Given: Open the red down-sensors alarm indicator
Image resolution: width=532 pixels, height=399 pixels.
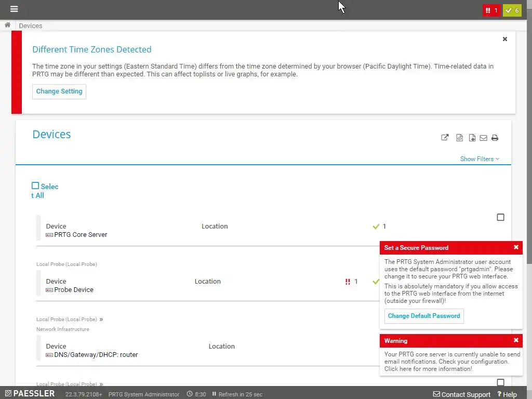Looking at the screenshot, I should click(x=491, y=10).
